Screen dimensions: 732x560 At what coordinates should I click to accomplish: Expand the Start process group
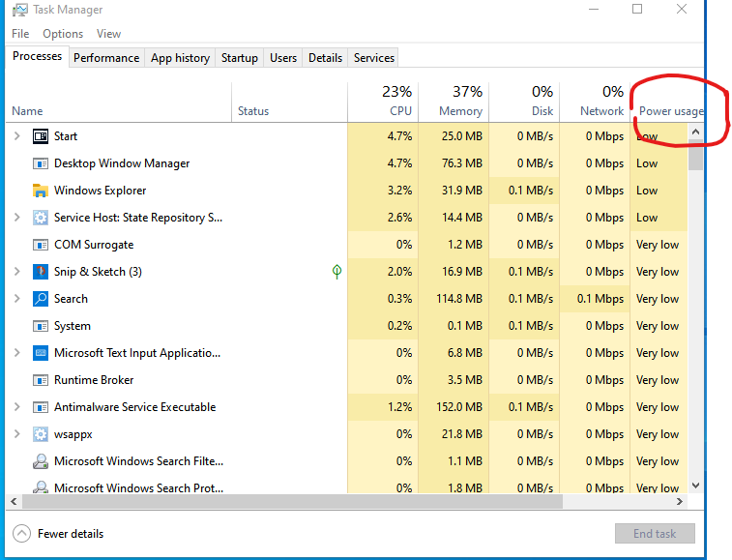tap(17, 136)
